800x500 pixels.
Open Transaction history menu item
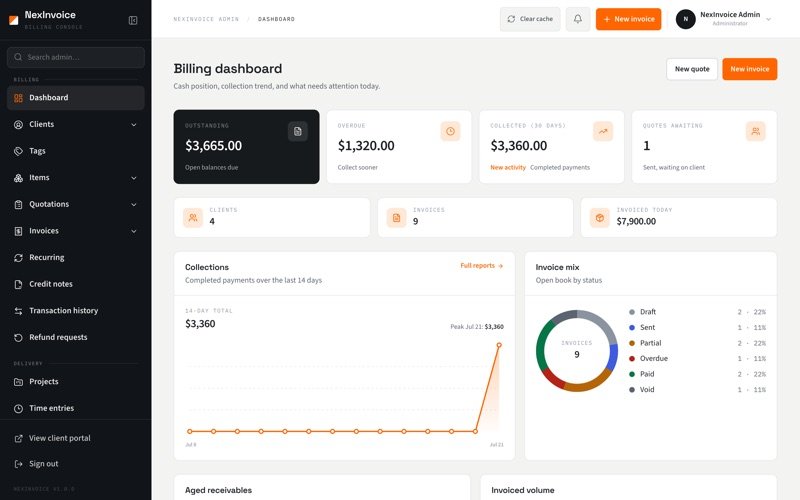pos(76,311)
